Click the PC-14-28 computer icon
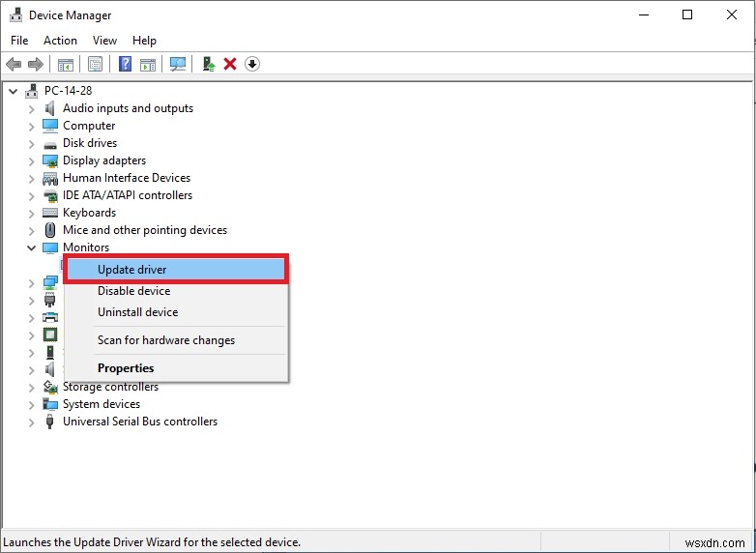The image size is (756, 553). pyautogui.click(x=32, y=91)
